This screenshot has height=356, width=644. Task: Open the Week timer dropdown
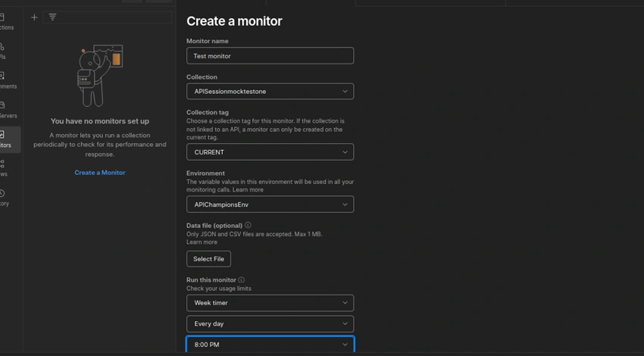[270, 303]
